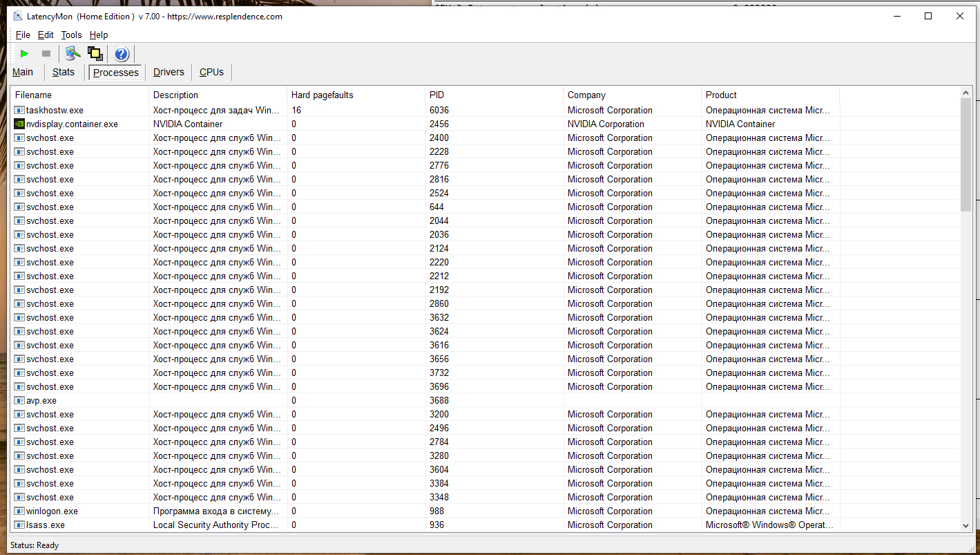Sort by the Filename column header
The width and height of the screenshot is (980, 555).
(x=79, y=95)
